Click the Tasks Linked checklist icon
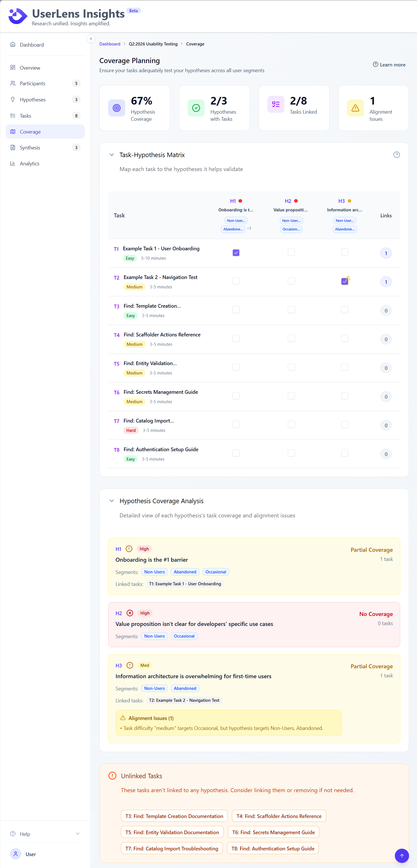417x868 pixels. tap(276, 105)
